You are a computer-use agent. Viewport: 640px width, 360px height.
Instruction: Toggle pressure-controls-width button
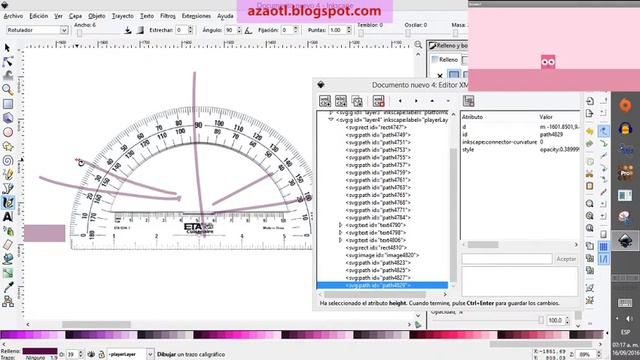point(128,30)
